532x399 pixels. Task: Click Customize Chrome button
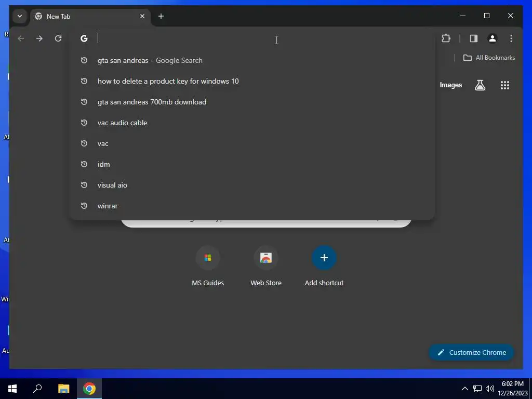coord(472,353)
